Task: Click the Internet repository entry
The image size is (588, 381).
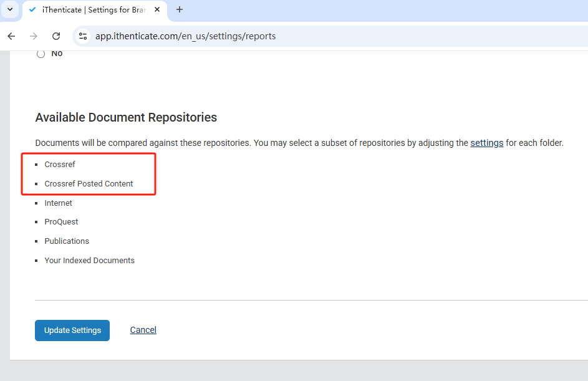Action: [x=58, y=203]
